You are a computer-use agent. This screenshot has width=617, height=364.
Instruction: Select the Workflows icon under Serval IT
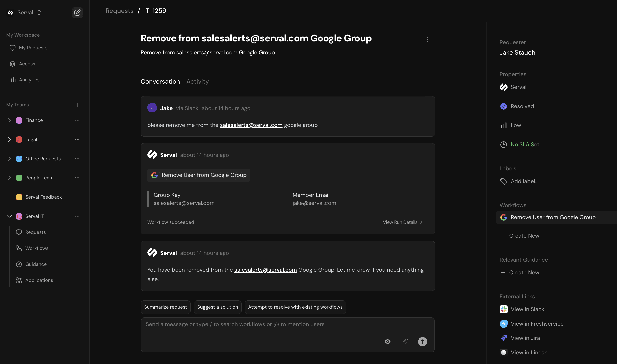coord(19,248)
